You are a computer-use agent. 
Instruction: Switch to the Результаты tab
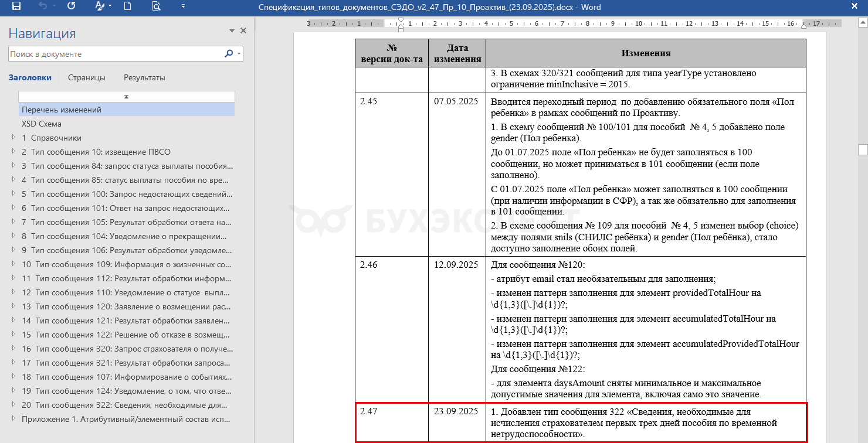click(x=144, y=77)
